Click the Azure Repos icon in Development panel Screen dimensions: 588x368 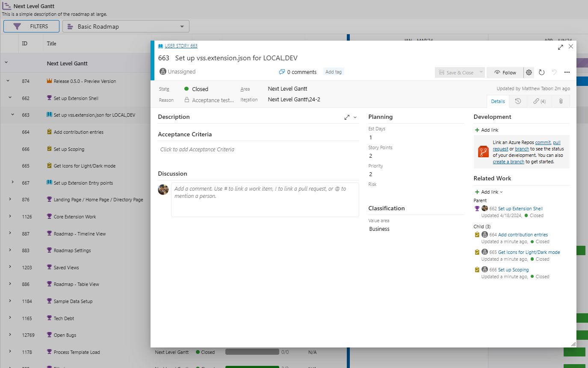click(x=483, y=151)
